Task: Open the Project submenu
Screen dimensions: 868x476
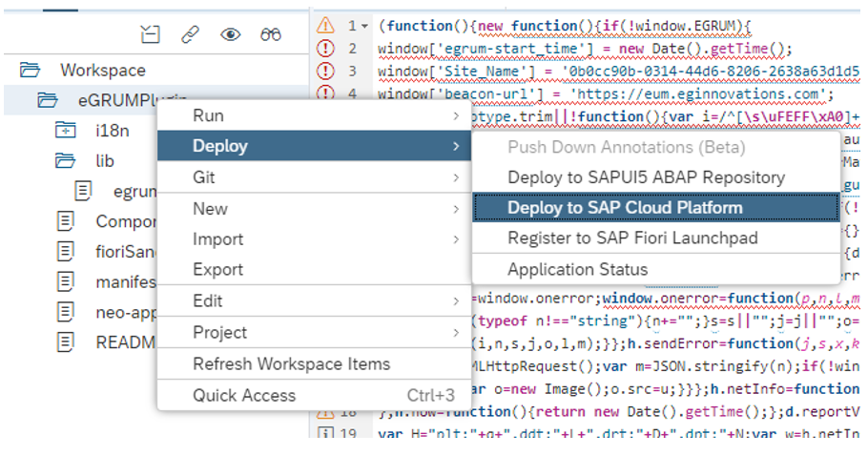Action: [x=314, y=333]
